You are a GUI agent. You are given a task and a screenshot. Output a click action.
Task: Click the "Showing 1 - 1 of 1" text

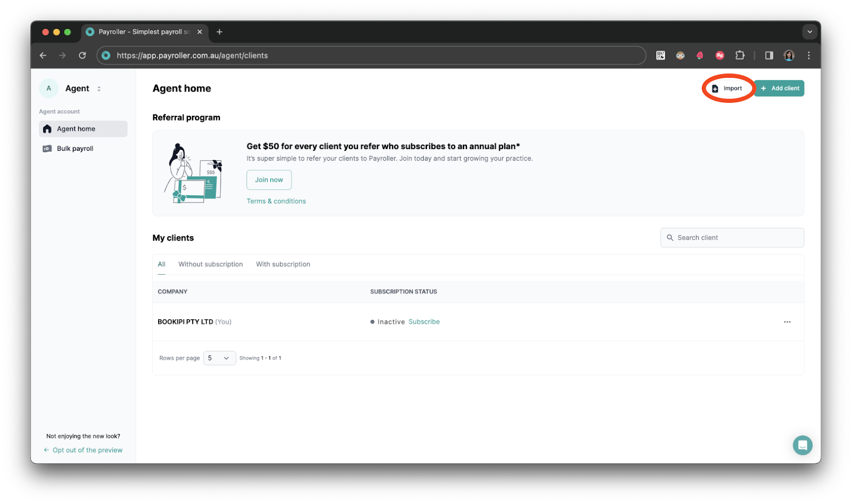point(260,358)
